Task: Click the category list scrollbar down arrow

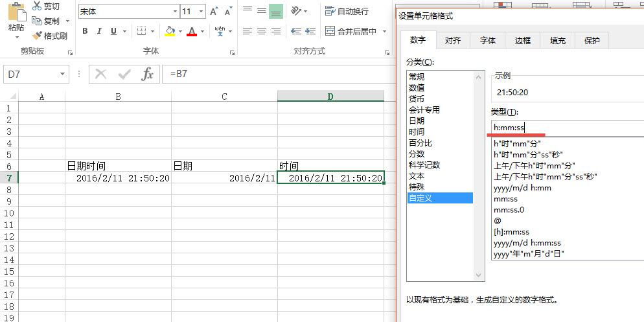Action: pos(479,275)
